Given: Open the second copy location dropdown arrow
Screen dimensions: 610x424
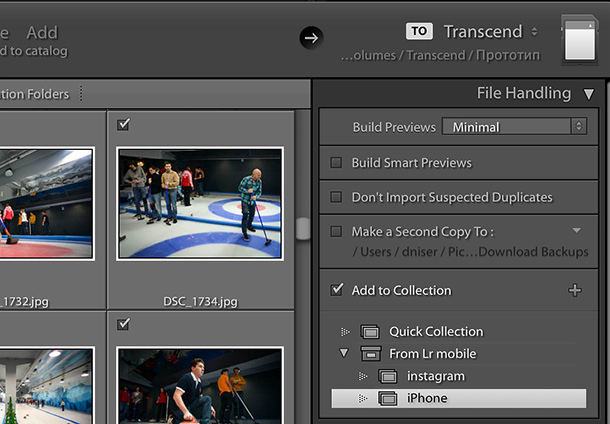Looking at the screenshot, I should pyautogui.click(x=577, y=230).
